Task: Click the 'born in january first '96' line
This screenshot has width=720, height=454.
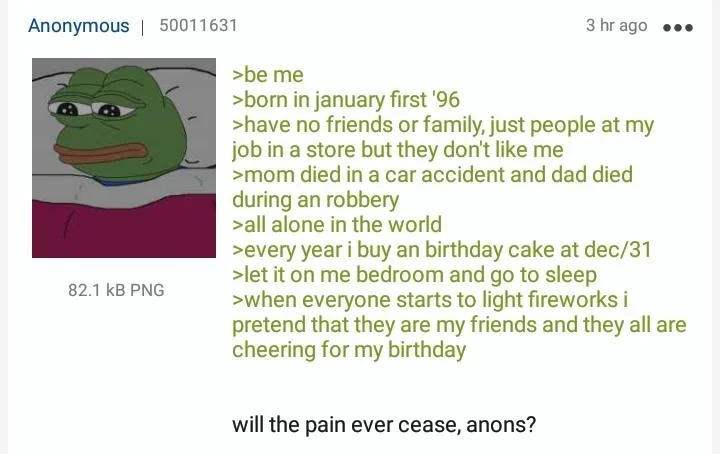Action: 346,100
